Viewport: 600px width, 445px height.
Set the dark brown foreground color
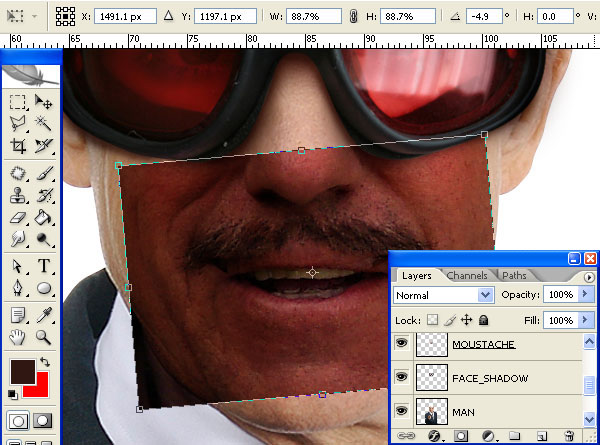tap(23, 372)
